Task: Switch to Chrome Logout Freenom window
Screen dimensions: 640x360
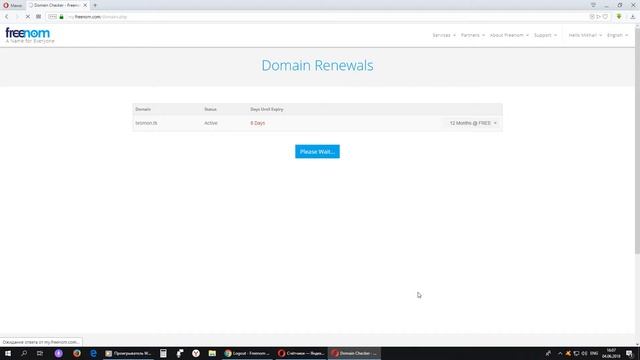Action: (247, 353)
